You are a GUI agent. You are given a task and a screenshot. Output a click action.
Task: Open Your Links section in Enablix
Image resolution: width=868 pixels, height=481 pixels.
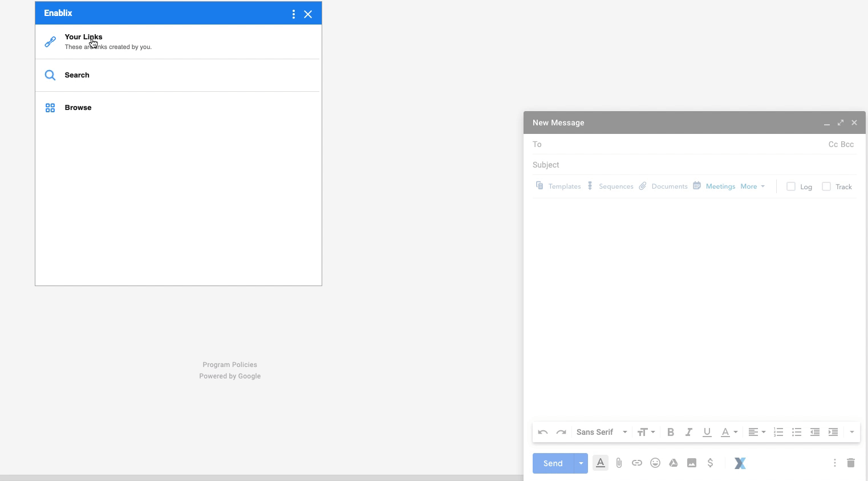[177, 42]
